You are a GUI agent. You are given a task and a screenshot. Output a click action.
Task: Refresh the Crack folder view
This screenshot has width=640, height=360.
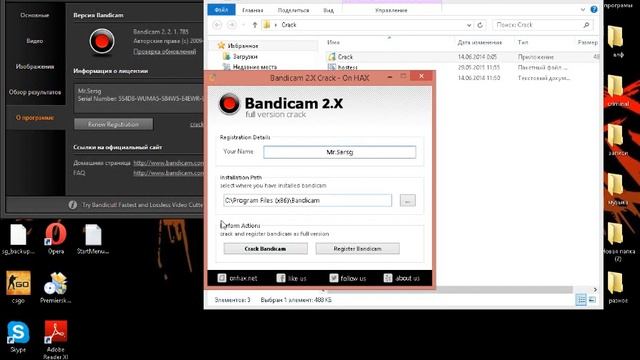[x=480, y=25]
